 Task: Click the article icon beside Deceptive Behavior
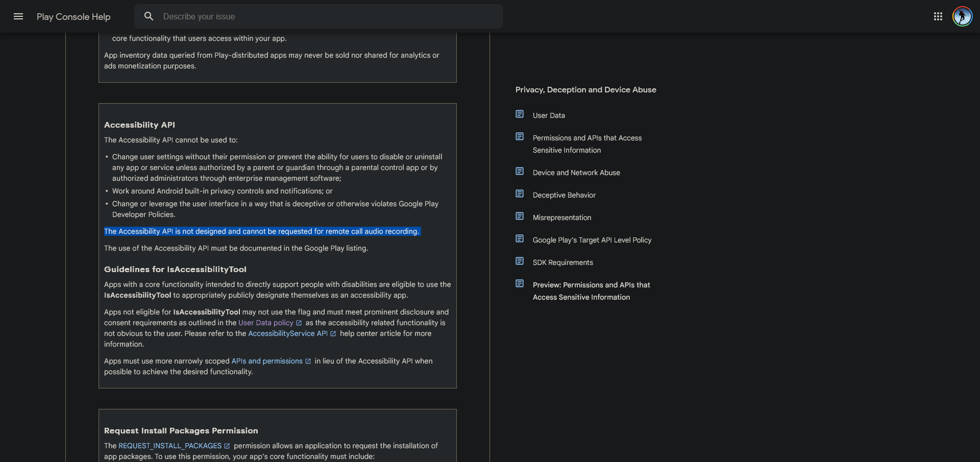520,194
